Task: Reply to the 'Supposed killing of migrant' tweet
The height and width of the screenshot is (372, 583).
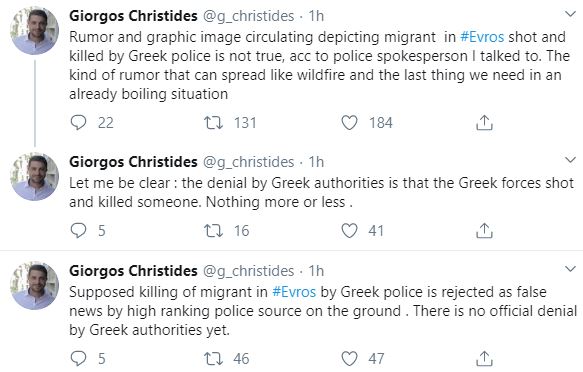Action: coord(78,359)
